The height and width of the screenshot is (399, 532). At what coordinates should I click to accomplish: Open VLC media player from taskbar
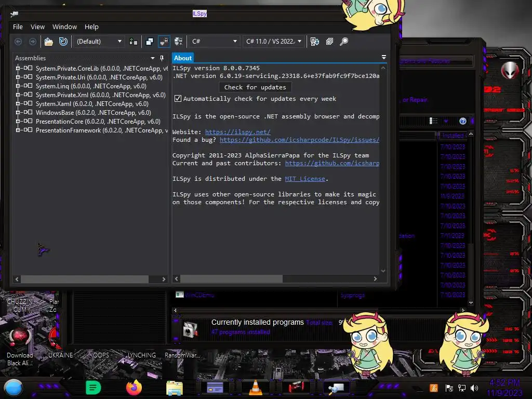pyautogui.click(x=256, y=388)
